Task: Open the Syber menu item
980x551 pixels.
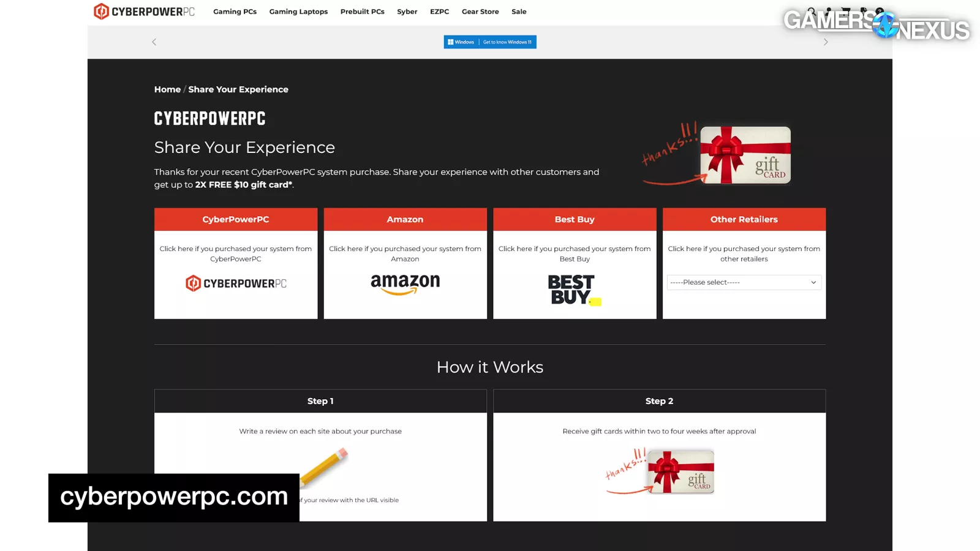Action: (407, 12)
